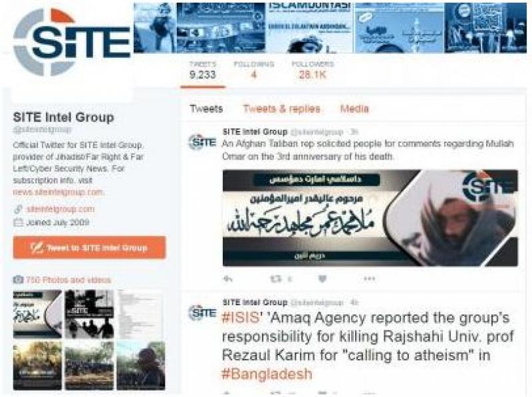Open more options ellipsis on first tweet
532x397 pixels.
(x=369, y=279)
